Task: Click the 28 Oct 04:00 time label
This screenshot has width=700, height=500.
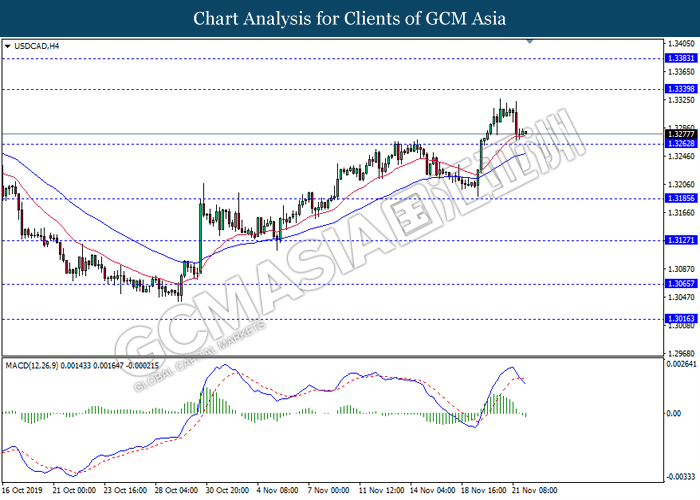Action: coord(176,490)
